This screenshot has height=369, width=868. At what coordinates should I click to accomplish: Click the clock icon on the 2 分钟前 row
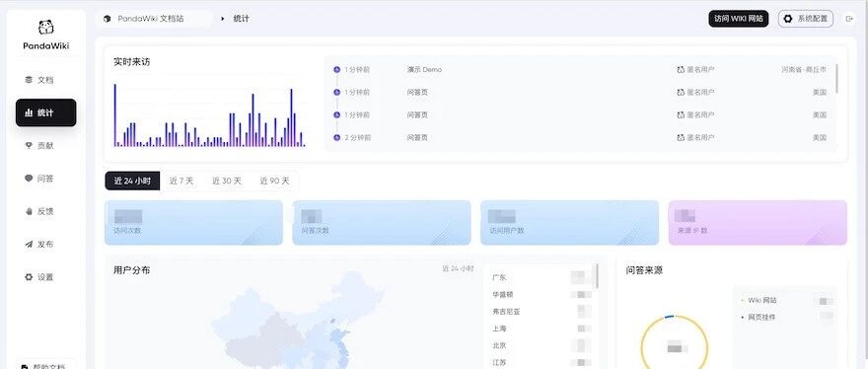(336, 137)
